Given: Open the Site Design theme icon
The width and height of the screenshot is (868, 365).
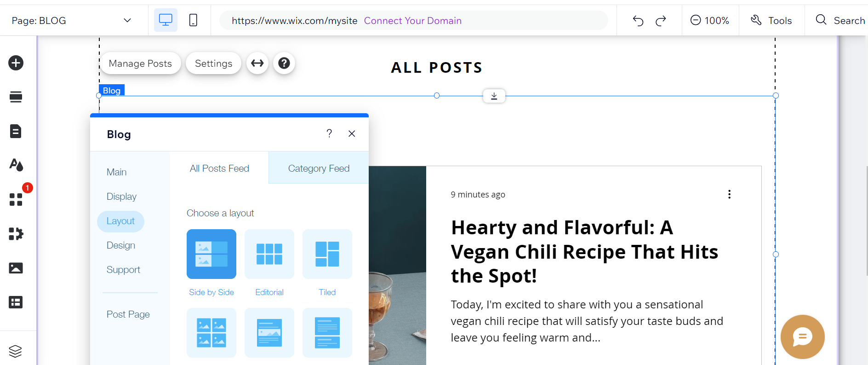Looking at the screenshot, I should (x=16, y=165).
